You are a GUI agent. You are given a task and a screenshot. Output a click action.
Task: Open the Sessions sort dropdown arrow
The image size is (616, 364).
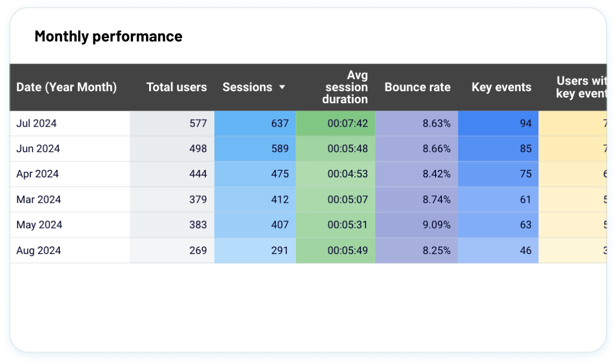pos(282,87)
